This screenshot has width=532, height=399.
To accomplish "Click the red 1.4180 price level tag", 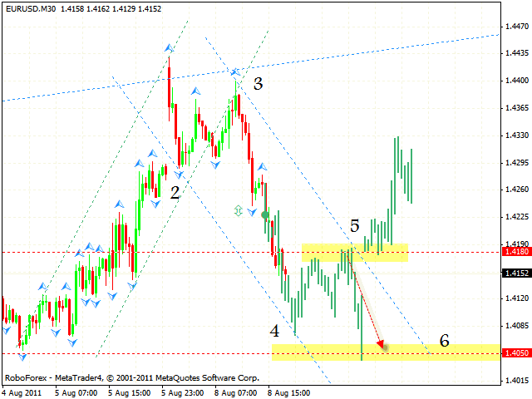I will [517, 252].
